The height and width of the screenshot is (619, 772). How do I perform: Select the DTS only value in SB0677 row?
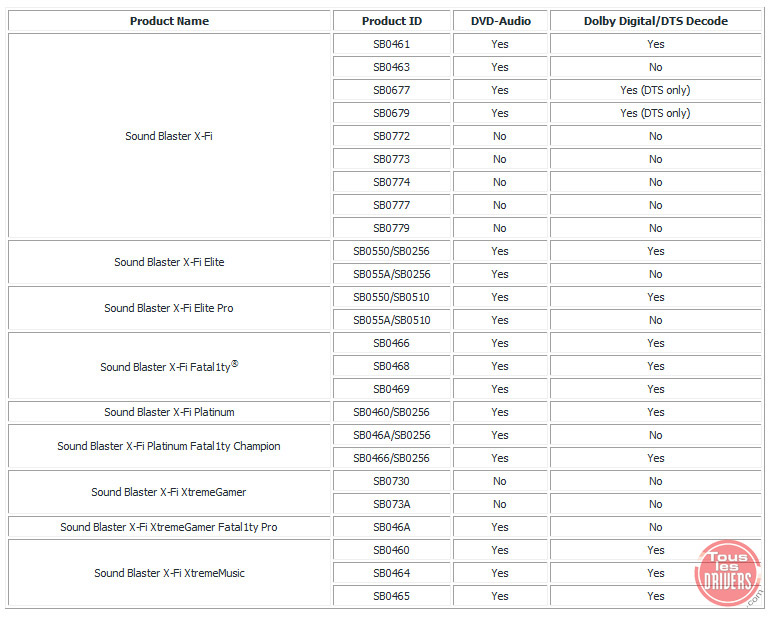(x=655, y=90)
